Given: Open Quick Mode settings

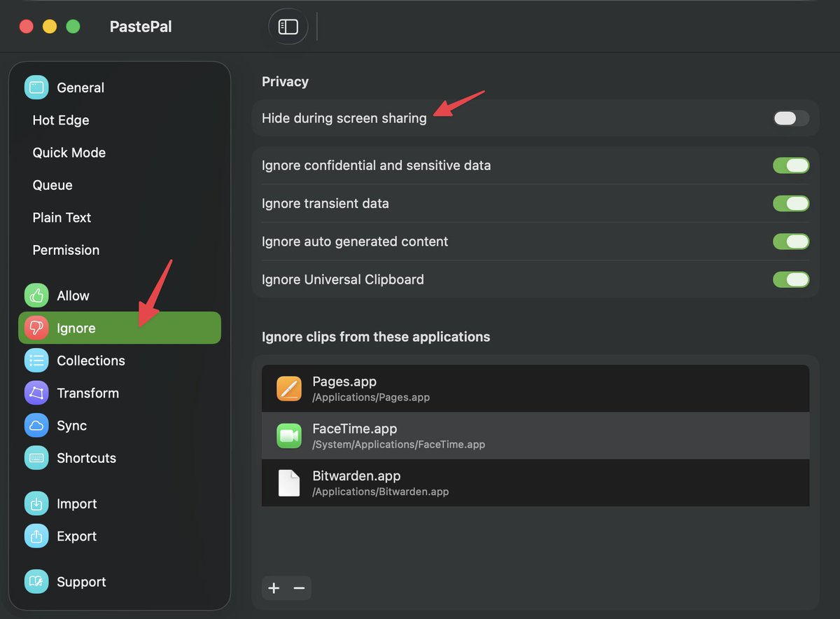Looking at the screenshot, I should [69, 153].
